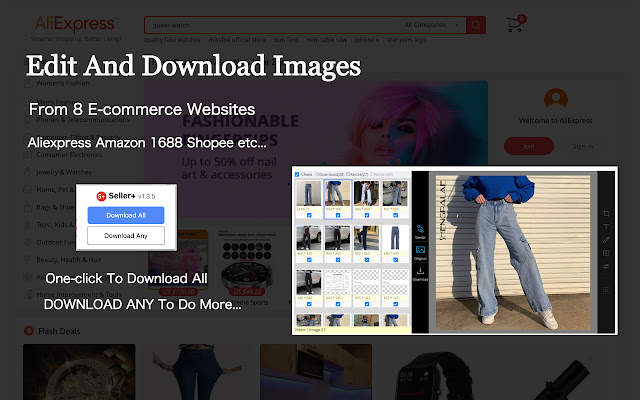
Task: Click the red Join button
Action: [x=529, y=146]
